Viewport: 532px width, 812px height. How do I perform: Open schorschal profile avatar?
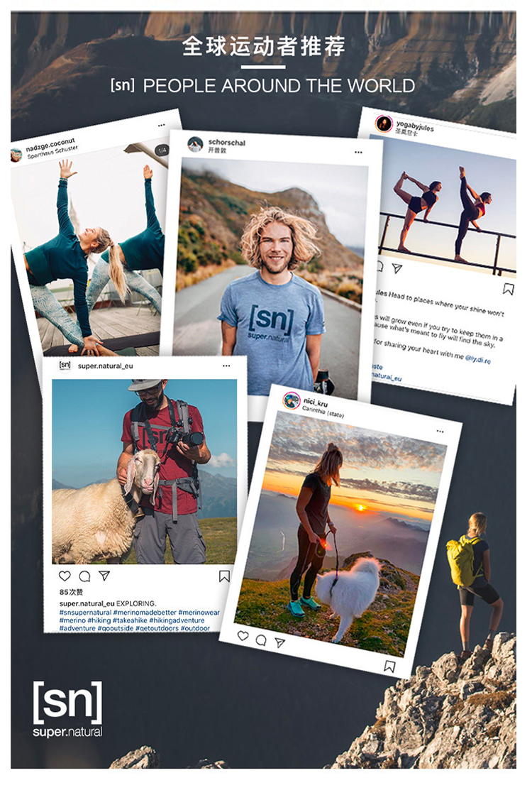point(195,145)
